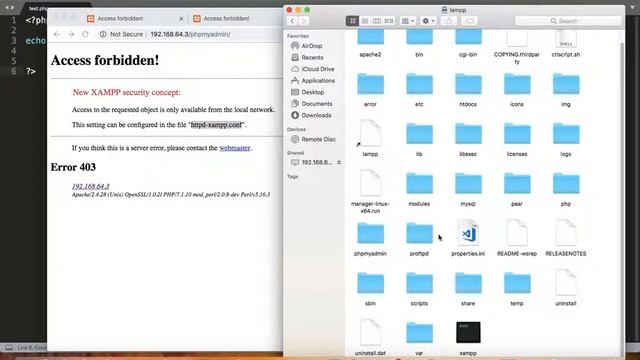Open Finder action gear menu
640x360 pixels.
(x=428, y=21)
